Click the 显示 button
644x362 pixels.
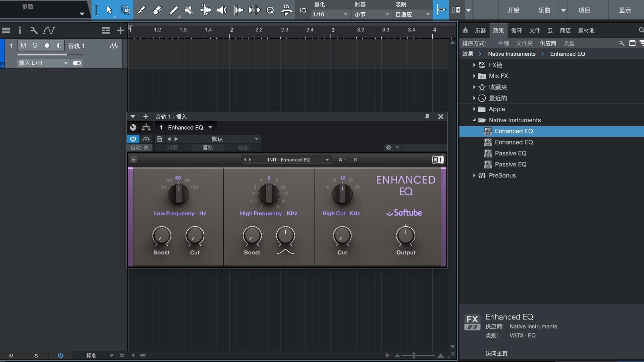coord(625,10)
